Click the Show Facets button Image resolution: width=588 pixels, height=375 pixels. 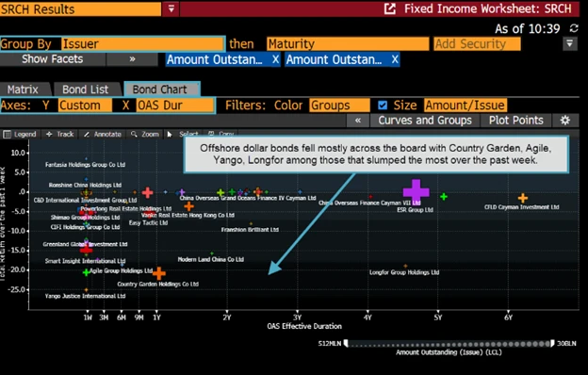pos(53,58)
